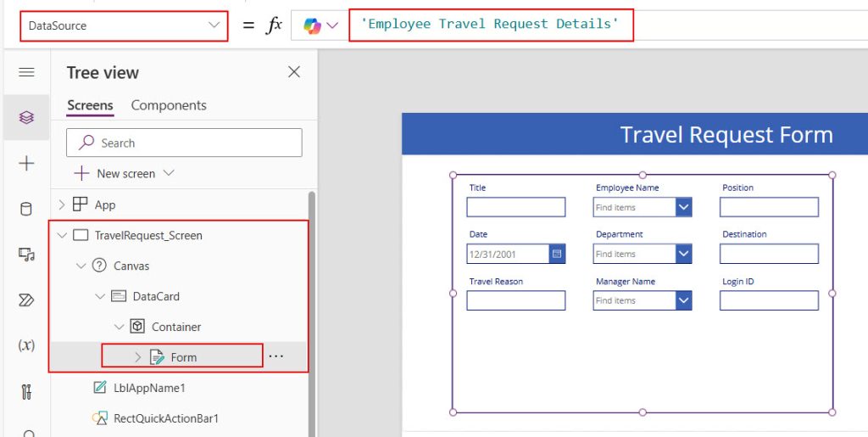Viewport: 868px width, 437px height.
Task: Click the Travel Reason field label
Action: (496, 282)
